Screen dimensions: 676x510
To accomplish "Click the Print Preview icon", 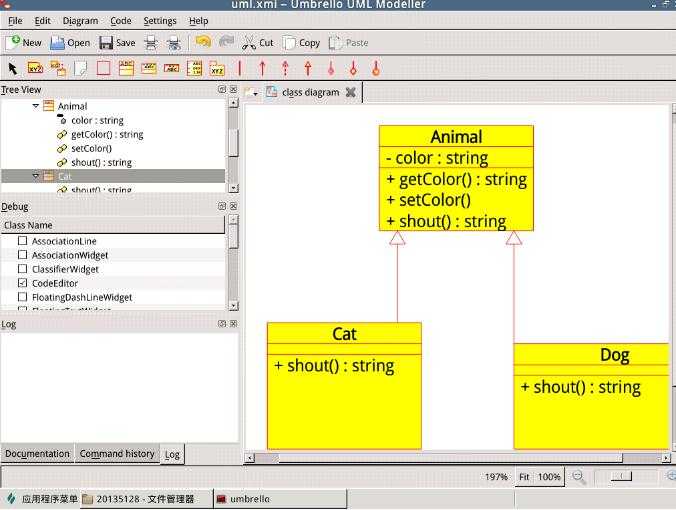I will [174, 43].
